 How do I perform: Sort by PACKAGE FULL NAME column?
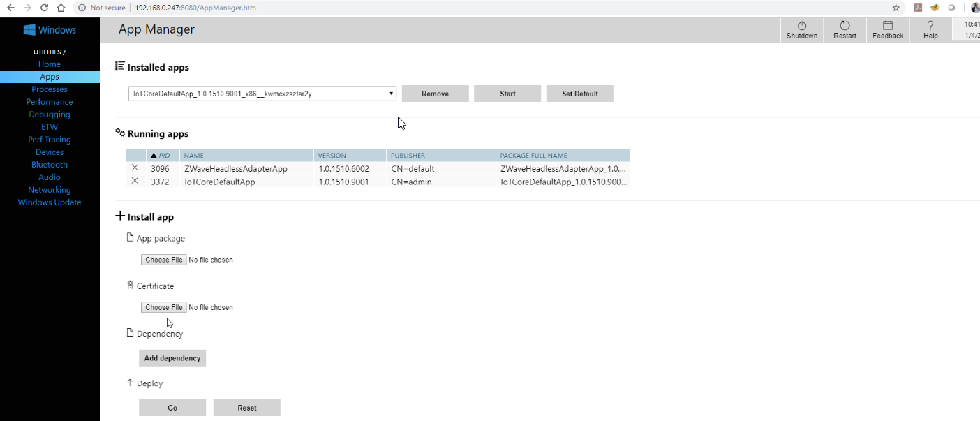click(563, 156)
